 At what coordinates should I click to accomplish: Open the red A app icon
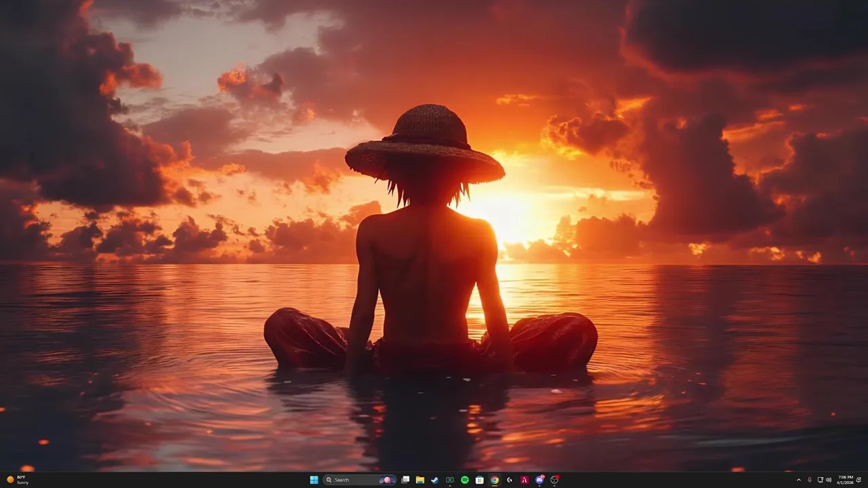pyautogui.click(x=524, y=480)
